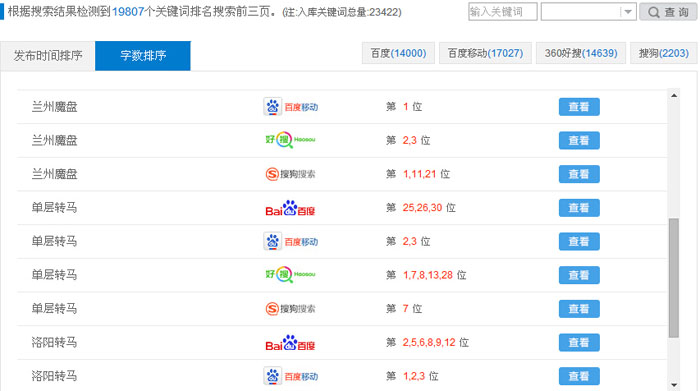Click Baidu logo in 洛阳转马 row
700x391 pixels.
click(x=290, y=343)
